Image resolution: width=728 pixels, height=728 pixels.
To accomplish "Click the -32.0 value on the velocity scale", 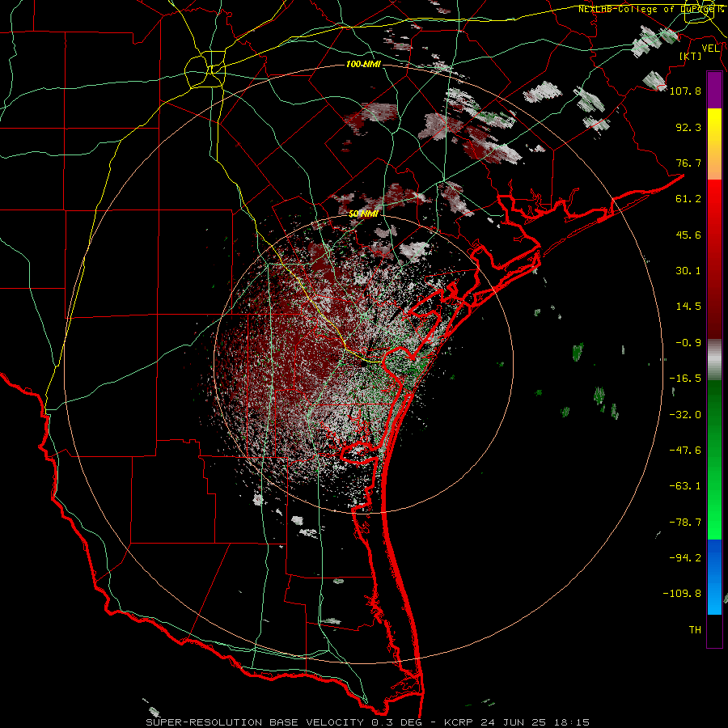I will tap(685, 415).
